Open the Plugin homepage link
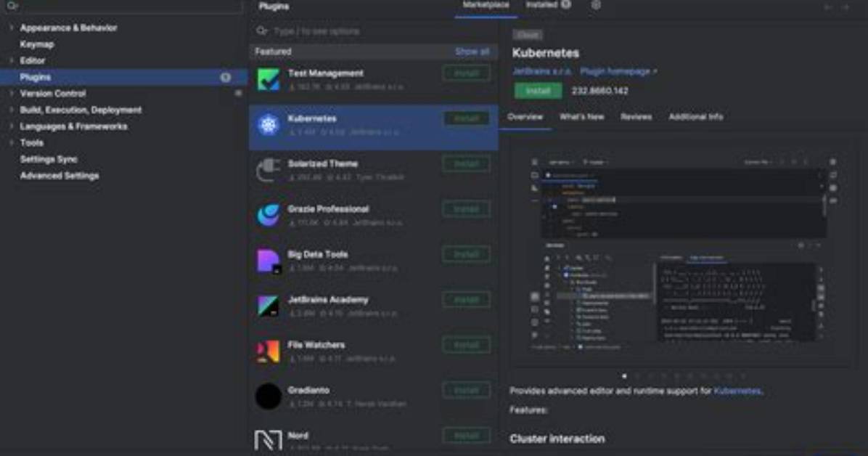Screen dimensions: 868x456 click(x=618, y=71)
